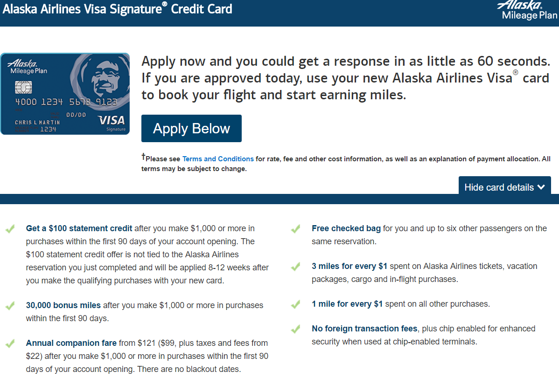Open the Terms and Conditions link
This screenshot has height=392, width=559.
(x=217, y=158)
